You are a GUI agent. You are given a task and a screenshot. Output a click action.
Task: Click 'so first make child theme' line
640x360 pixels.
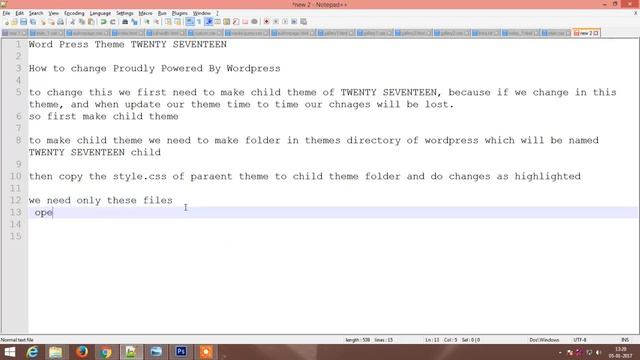pos(103,116)
